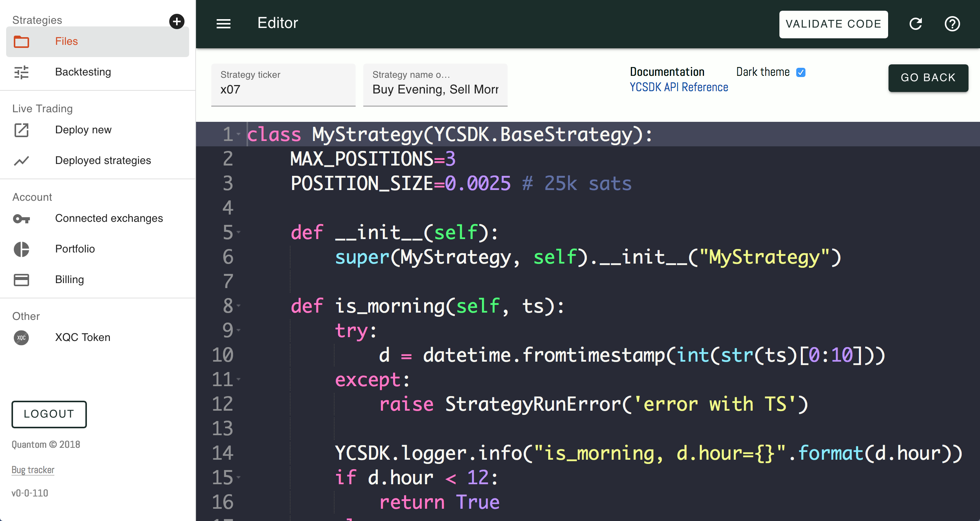Click the refresh icon in header
980x521 pixels.
tap(916, 24)
